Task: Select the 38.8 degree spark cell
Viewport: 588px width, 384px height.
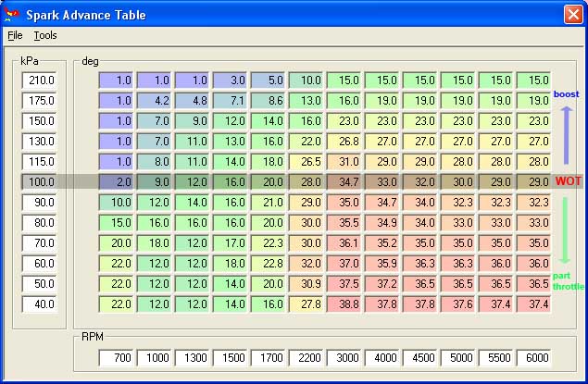Action: click(344, 304)
